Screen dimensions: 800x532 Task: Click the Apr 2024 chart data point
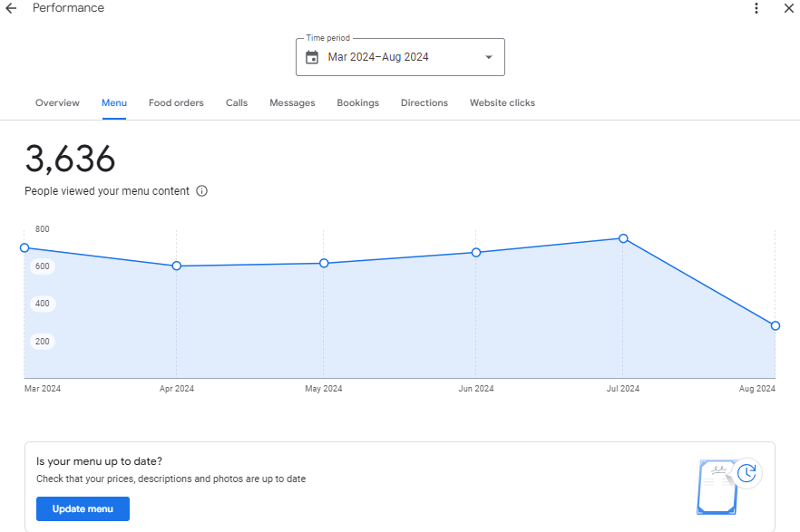pos(176,266)
